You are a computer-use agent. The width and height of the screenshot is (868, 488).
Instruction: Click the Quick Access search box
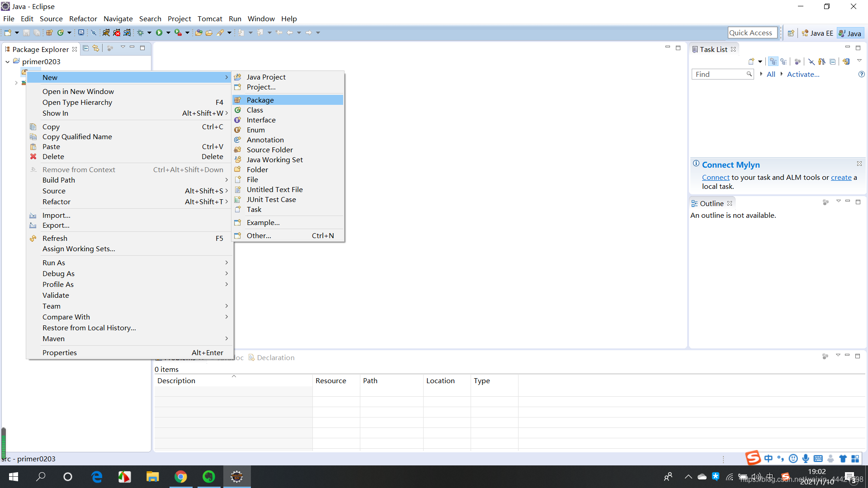752,33
